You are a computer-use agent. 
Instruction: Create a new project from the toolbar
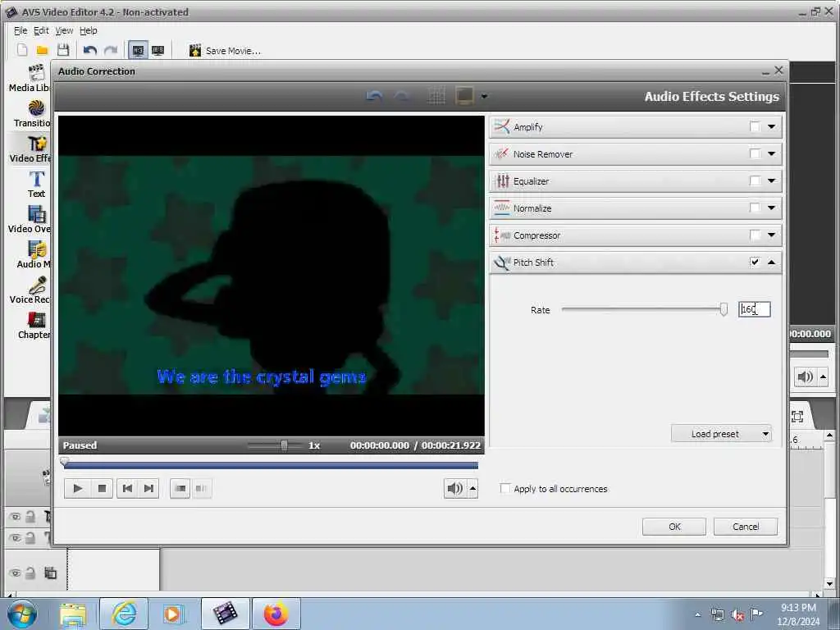coord(22,50)
